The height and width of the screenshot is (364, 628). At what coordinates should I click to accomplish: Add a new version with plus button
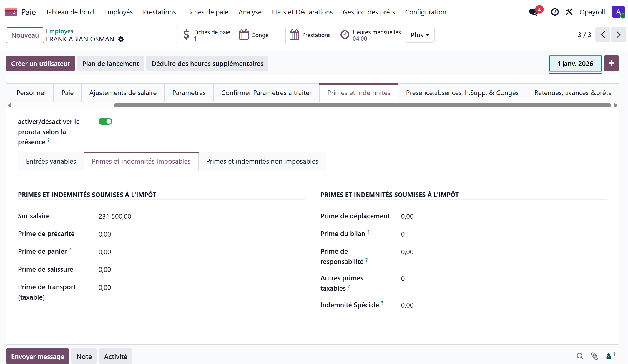[x=611, y=63]
